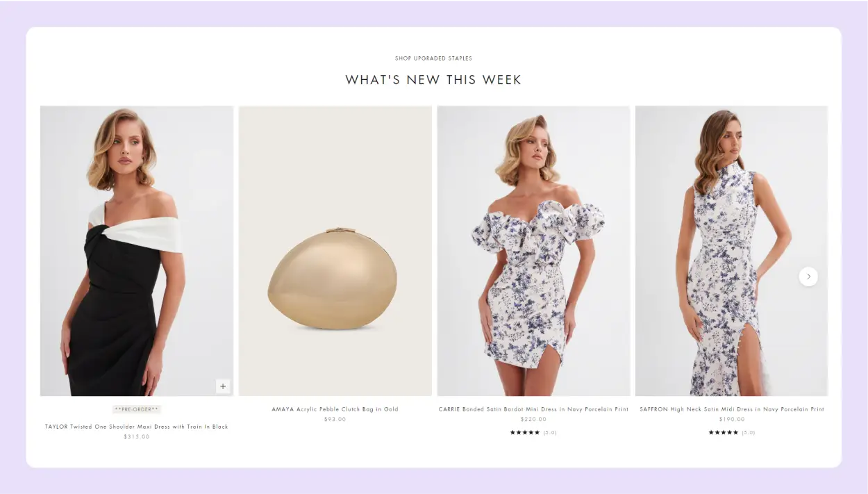Viewport: 868px width, 494px height.
Task: Click the five-star rating under CARRIE dress
Action: 525,432
